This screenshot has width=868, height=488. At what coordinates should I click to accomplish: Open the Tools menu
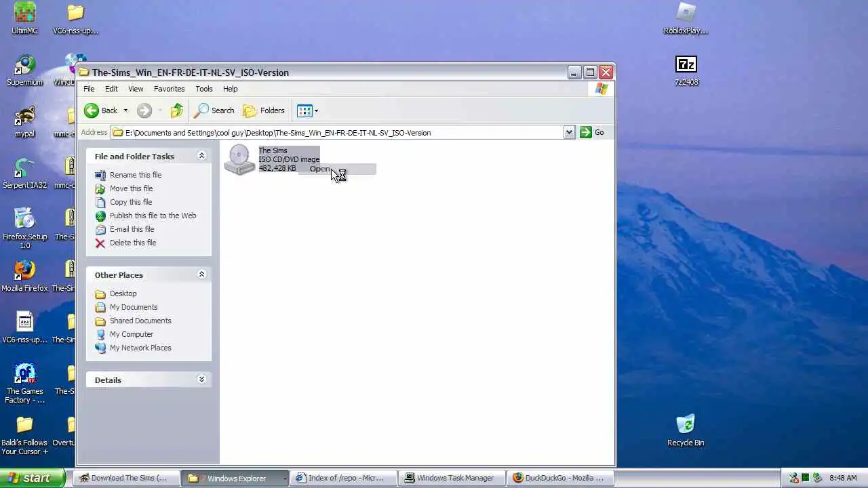[203, 89]
